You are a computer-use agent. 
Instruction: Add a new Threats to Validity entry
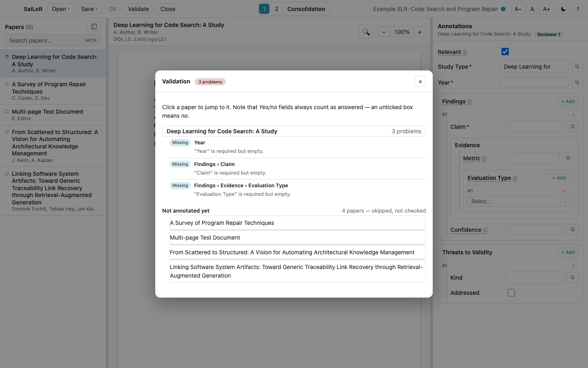click(568, 252)
